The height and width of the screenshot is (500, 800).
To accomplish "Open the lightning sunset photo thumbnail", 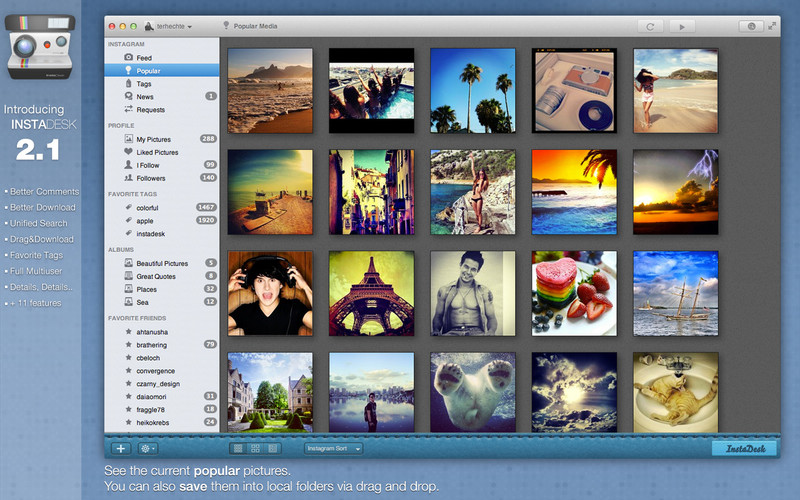I will [x=676, y=192].
